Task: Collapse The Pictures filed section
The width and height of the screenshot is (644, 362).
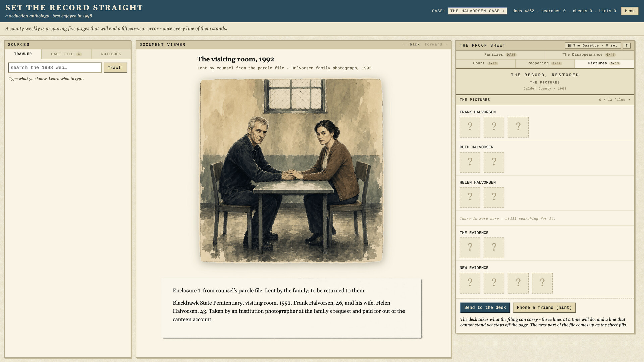Action: coord(545,100)
